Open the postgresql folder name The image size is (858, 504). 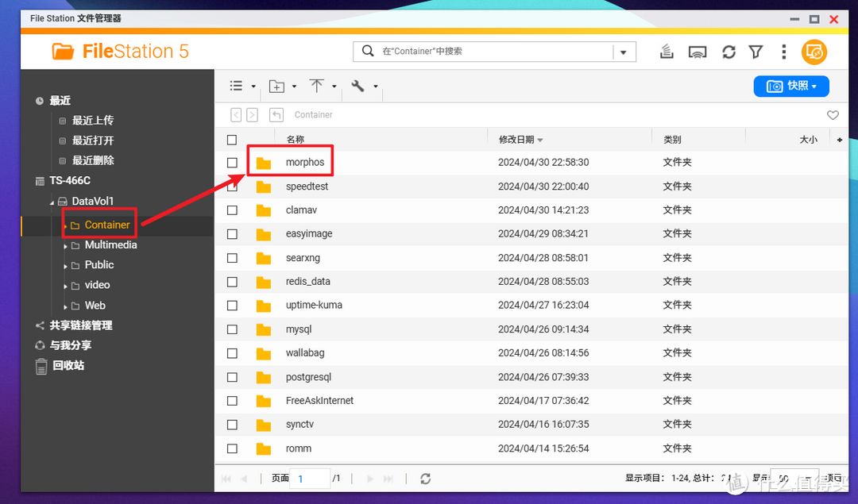308,377
